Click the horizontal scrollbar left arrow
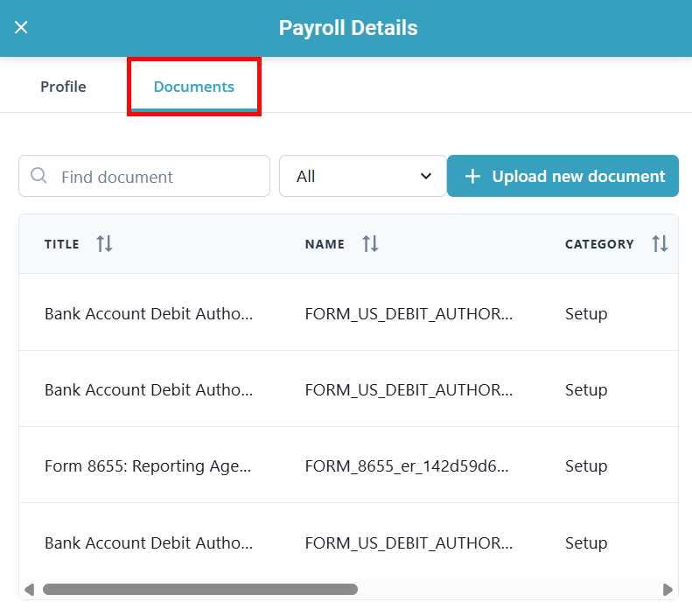The height and width of the screenshot is (616, 692). [29, 590]
